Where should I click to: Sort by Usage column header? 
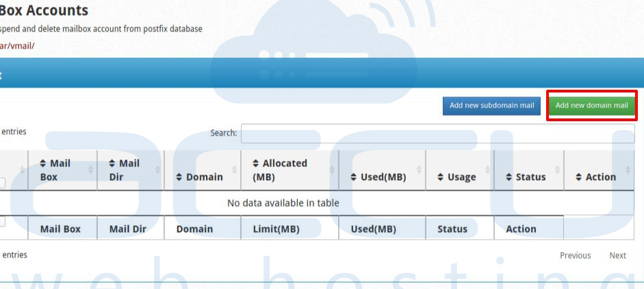coord(460,171)
